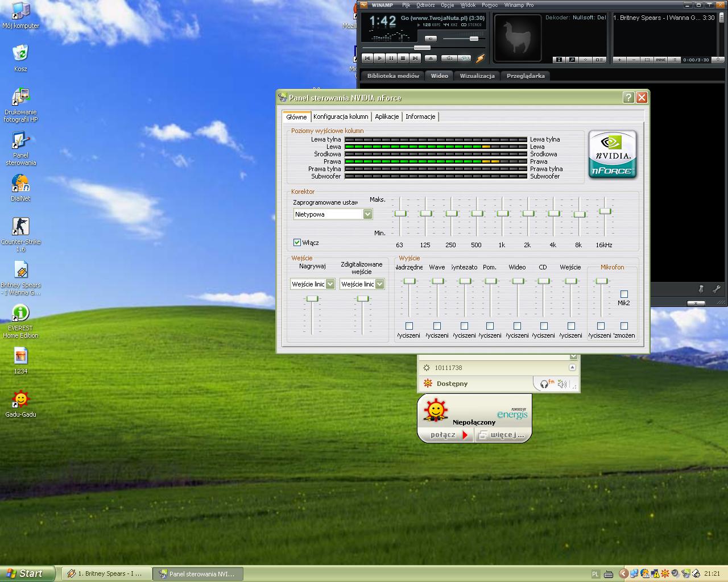This screenshot has width=728, height=582.
Task: Open Counter-Strike 1.6 desktop shortcut
Action: pyautogui.click(x=20, y=234)
